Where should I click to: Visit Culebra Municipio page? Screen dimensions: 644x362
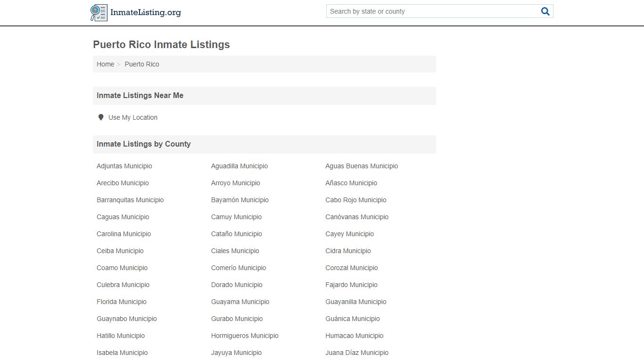(x=123, y=285)
